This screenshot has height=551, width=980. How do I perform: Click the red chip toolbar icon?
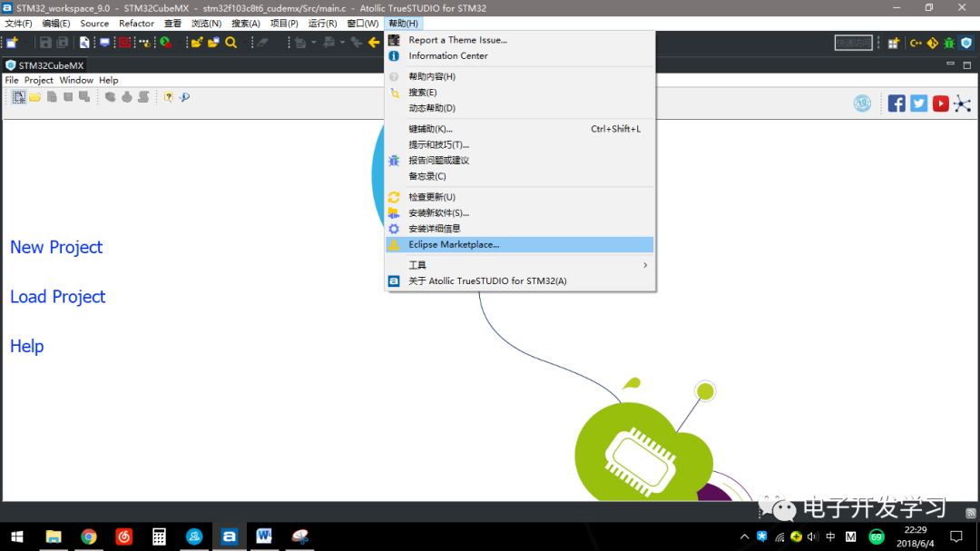click(124, 43)
